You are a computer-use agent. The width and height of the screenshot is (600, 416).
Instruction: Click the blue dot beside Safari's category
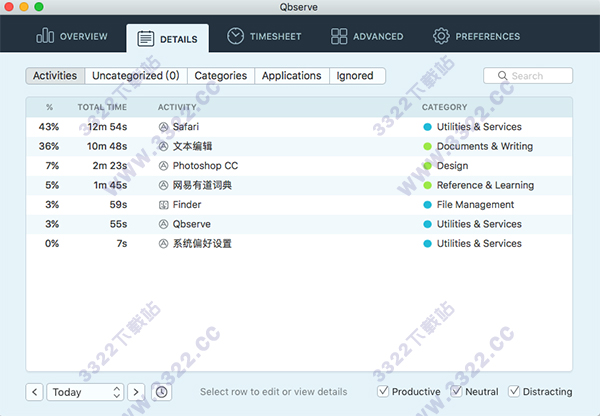pos(427,127)
